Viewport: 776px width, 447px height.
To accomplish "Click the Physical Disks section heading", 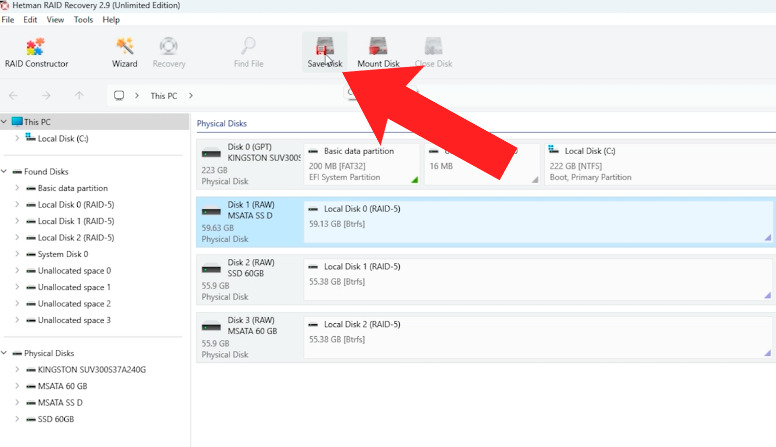I will point(222,124).
